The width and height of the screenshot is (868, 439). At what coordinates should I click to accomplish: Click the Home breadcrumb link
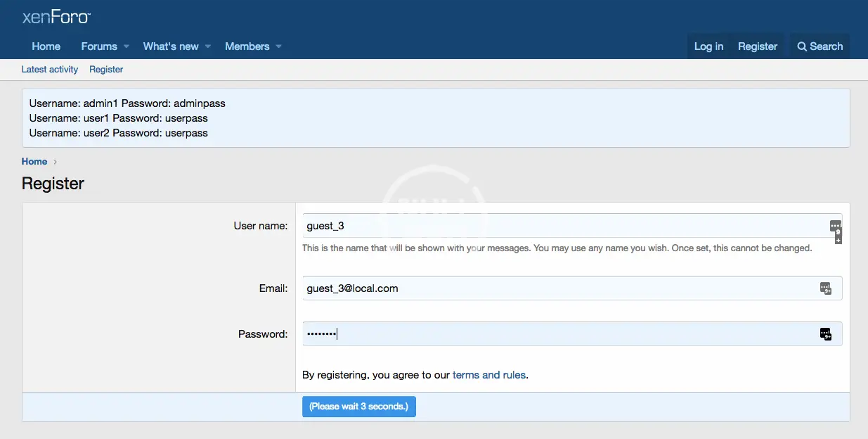click(34, 161)
